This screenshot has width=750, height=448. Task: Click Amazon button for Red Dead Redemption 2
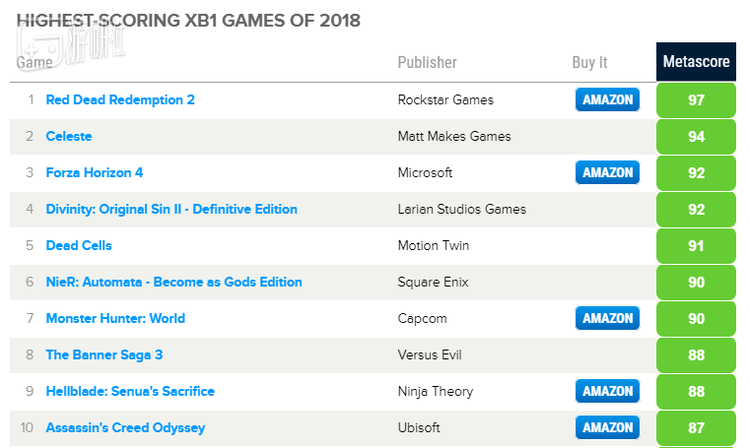tap(607, 100)
